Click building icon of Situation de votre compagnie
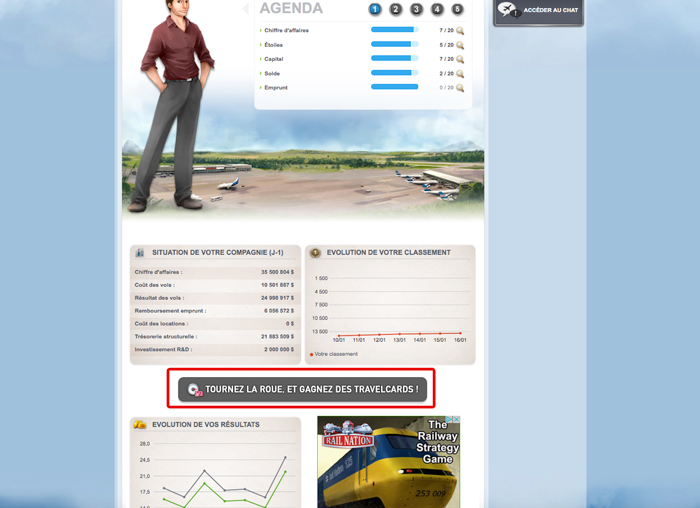700x508 pixels. (140, 253)
